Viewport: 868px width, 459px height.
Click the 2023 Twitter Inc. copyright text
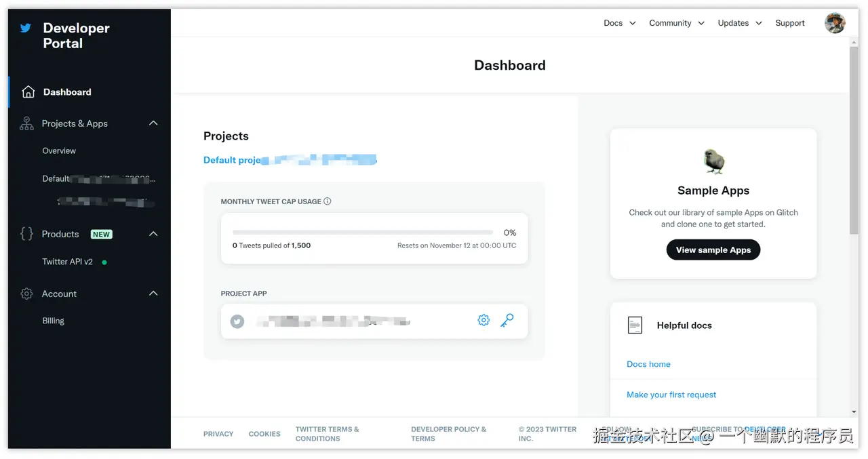pyautogui.click(x=548, y=434)
